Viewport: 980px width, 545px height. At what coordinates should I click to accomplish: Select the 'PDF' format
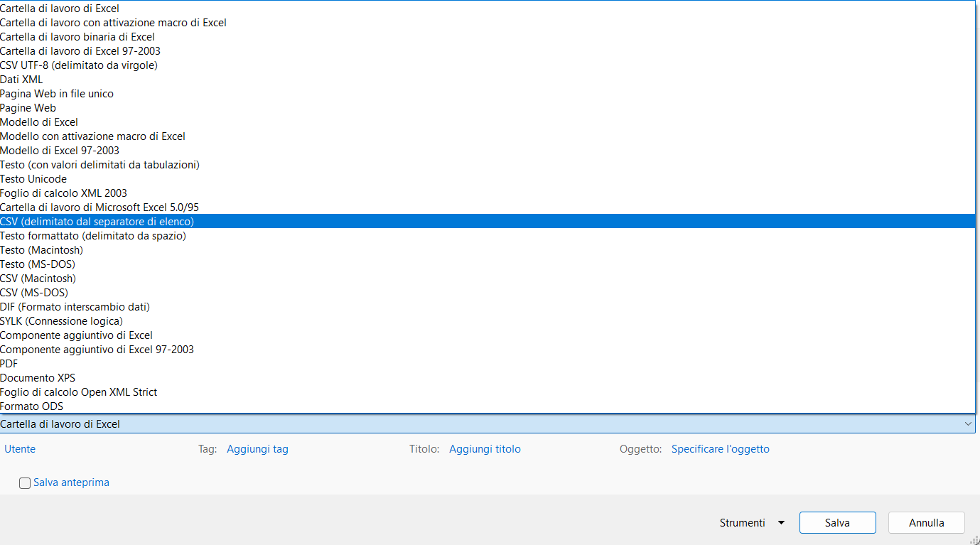[x=488, y=364]
